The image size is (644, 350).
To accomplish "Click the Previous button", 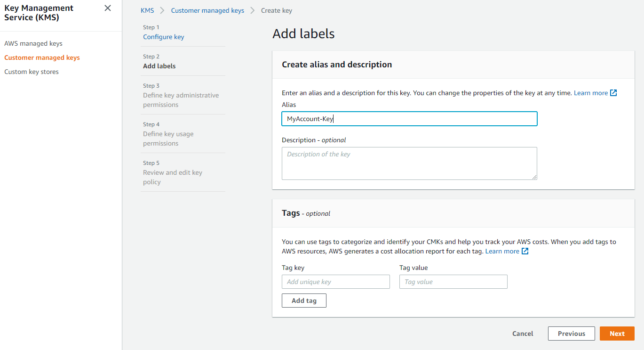I will pyautogui.click(x=571, y=334).
